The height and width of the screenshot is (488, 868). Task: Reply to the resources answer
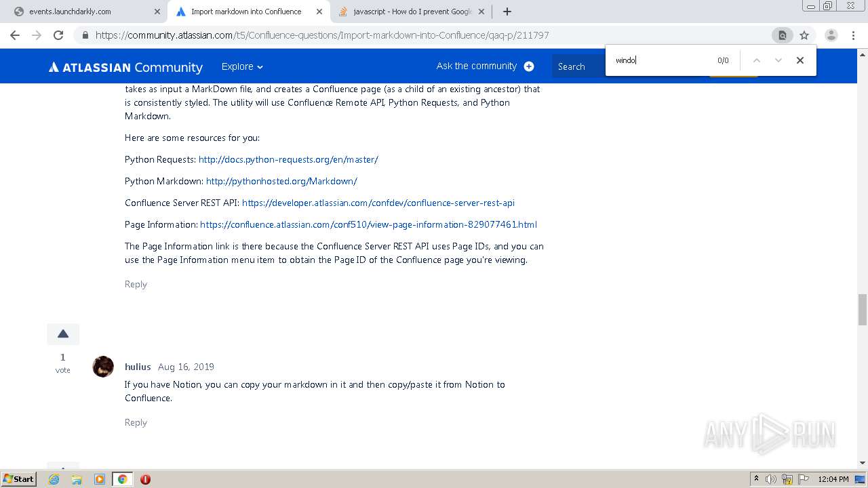[x=136, y=284]
